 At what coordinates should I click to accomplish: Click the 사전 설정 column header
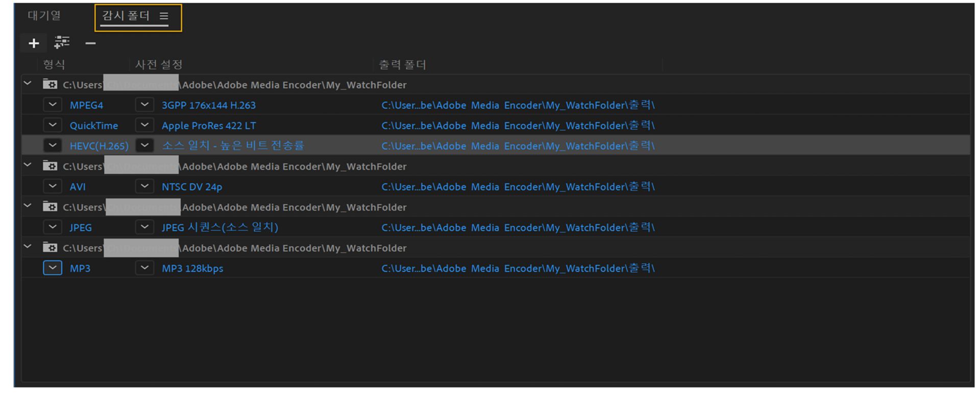pyautogui.click(x=158, y=65)
